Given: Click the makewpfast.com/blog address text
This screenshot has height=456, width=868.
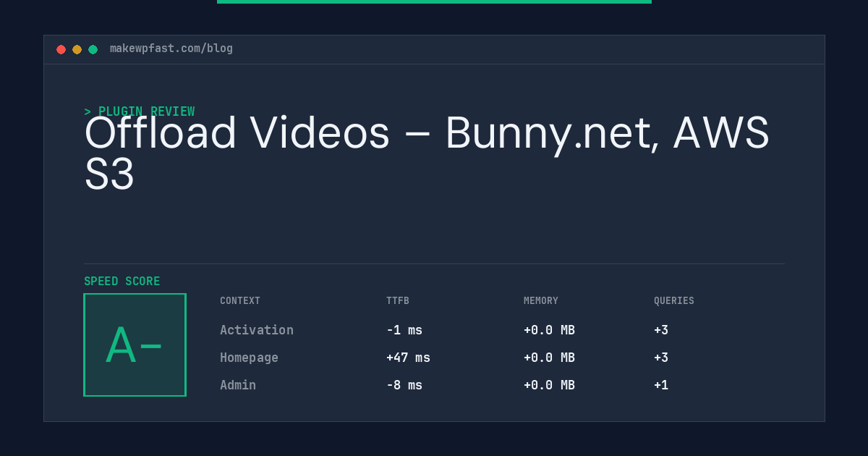Looking at the screenshot, I should click(x=171, y=48).
